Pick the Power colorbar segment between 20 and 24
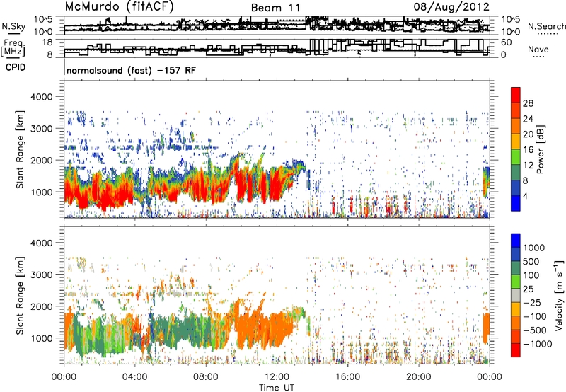 [516, 127]
